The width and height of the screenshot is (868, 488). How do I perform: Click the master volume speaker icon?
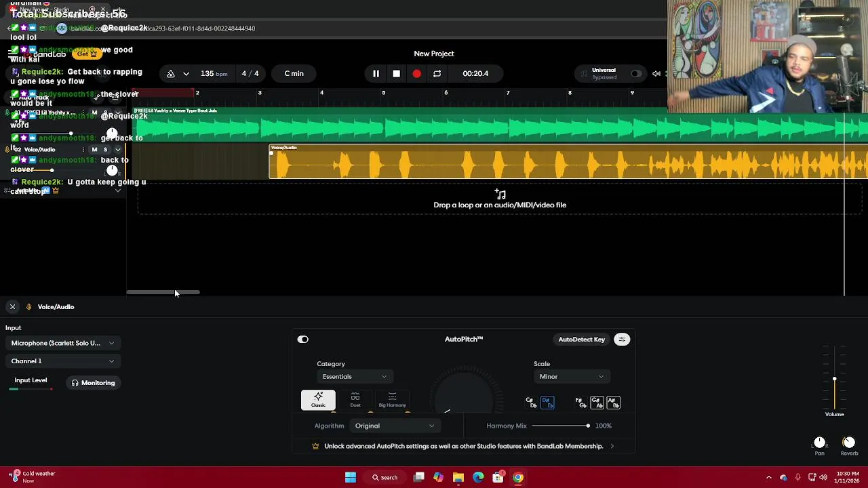(656, 73)
